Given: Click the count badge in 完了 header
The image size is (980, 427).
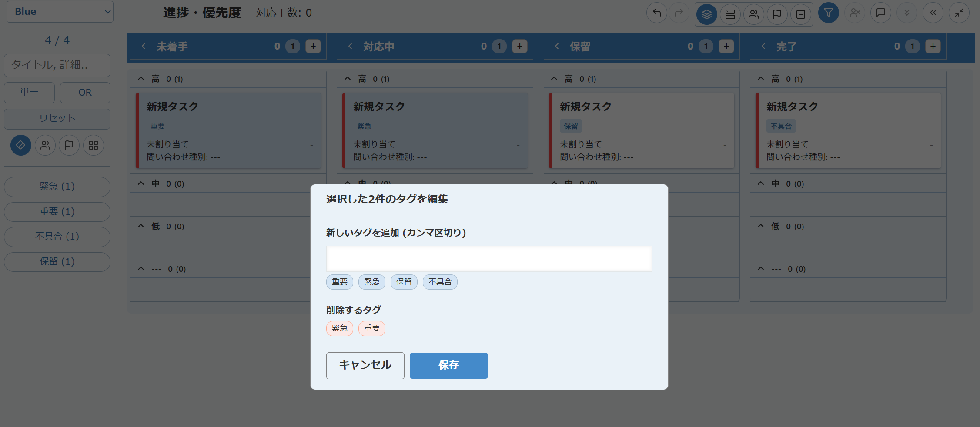Looking at the screenshot, I should point(913,47).
